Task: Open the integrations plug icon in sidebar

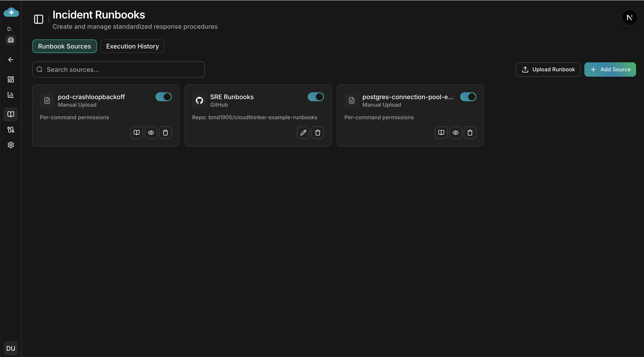Action: point(10,130)
